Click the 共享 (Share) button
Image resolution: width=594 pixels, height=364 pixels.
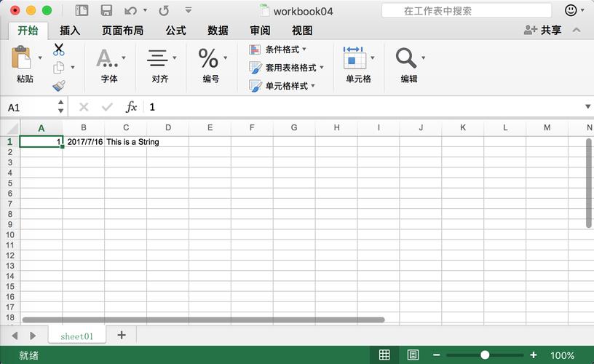(542, 30)
